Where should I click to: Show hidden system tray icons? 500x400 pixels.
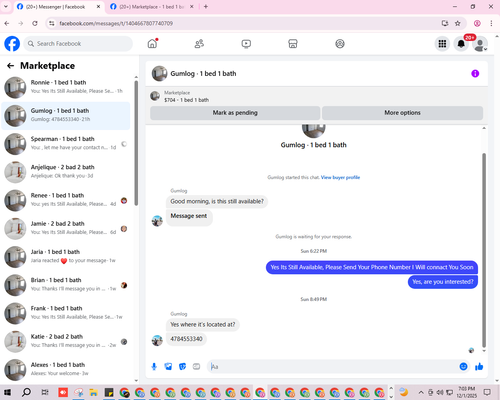tap(421, 392)
